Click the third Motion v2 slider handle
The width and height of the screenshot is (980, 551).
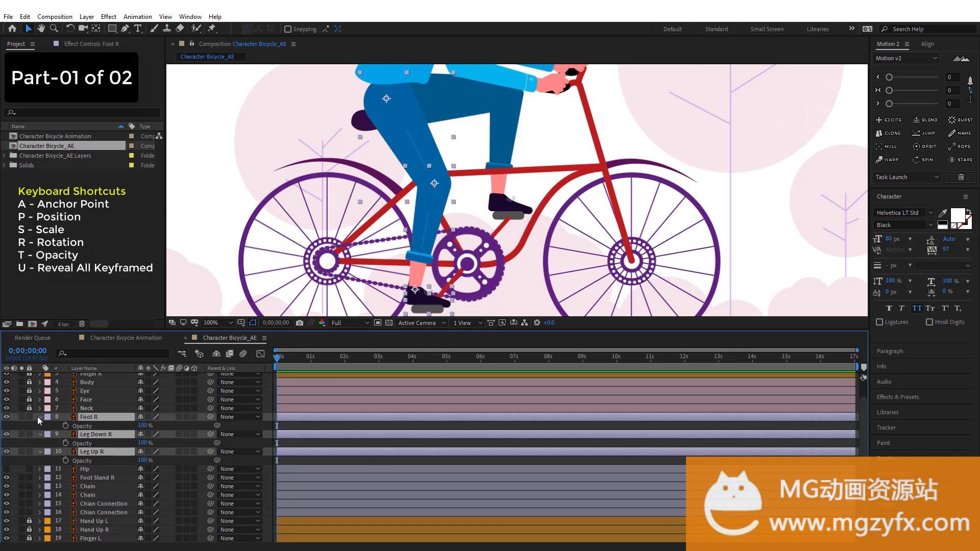(889, 104)
